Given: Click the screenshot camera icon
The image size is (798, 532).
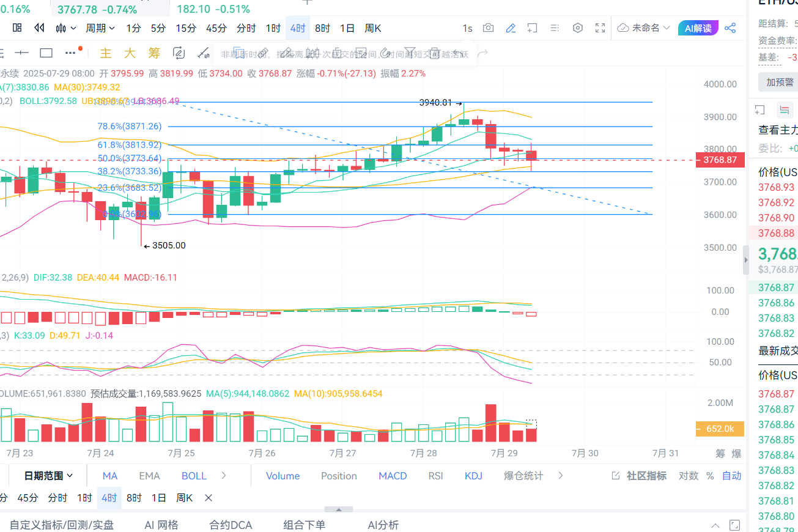Looking at the screenshot, I should (488, 28).
